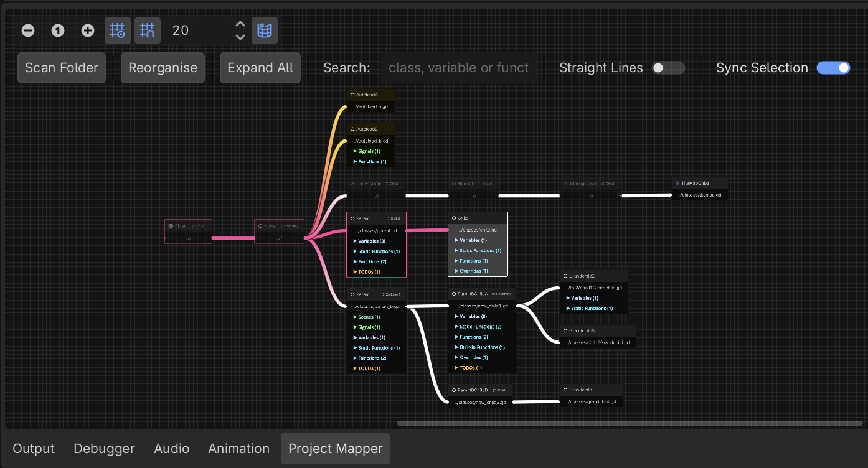
Task: Click the pencil icon on CanvasItem node
Action: pos(352,184)
